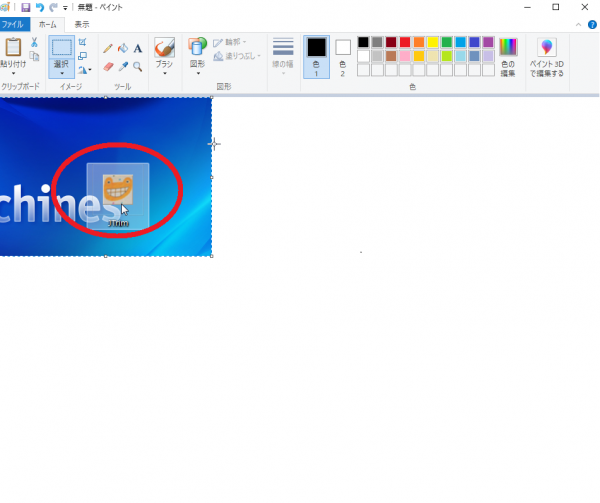Cut the selection with the scissors icon
This screenshot has width=600, height=503.
point(34,43)
